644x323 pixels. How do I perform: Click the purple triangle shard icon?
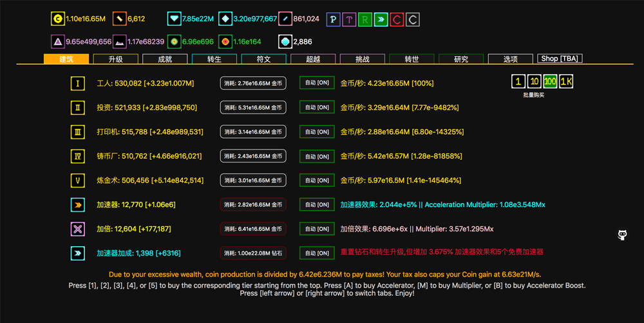click(x=58, y=42)
